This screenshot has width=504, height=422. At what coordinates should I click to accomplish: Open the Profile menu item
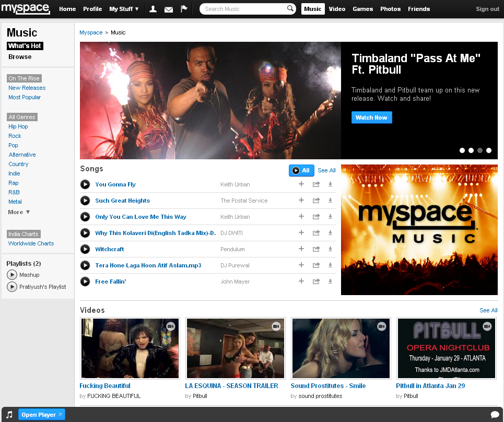pyautogui.click(x=92, y=9)
